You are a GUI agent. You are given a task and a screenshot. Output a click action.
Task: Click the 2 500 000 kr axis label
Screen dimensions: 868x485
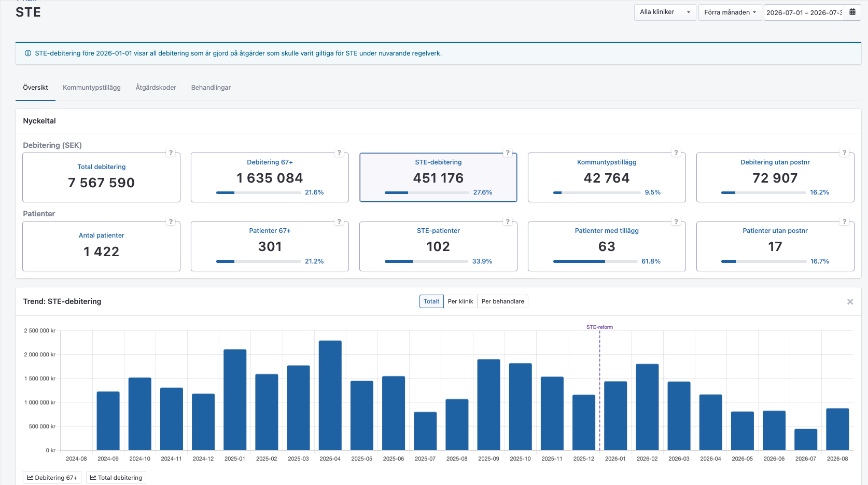tap(39, 330)
